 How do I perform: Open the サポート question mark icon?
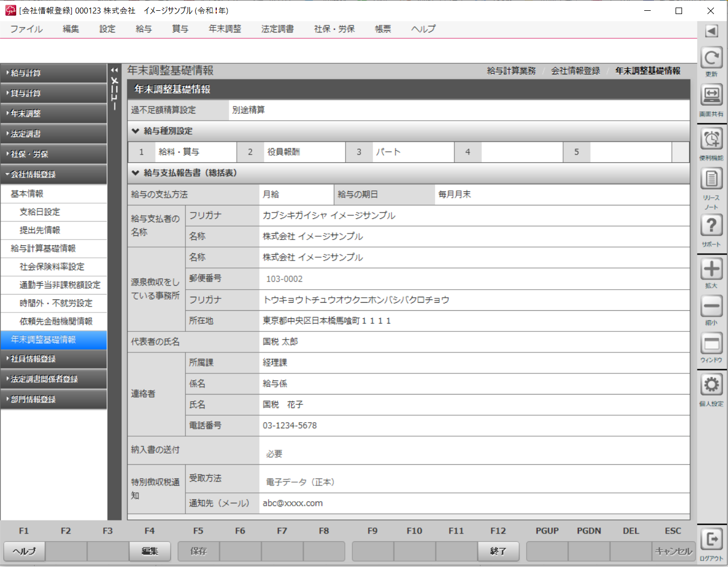pos(711,225)
